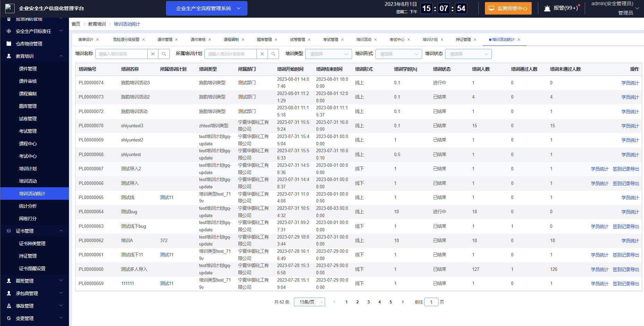Go to page 2 in pagination
Screen dimensions: 644x326
point(357,302)
